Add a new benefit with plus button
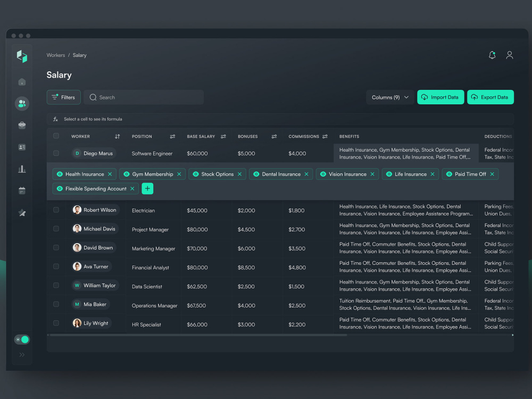 147,189
